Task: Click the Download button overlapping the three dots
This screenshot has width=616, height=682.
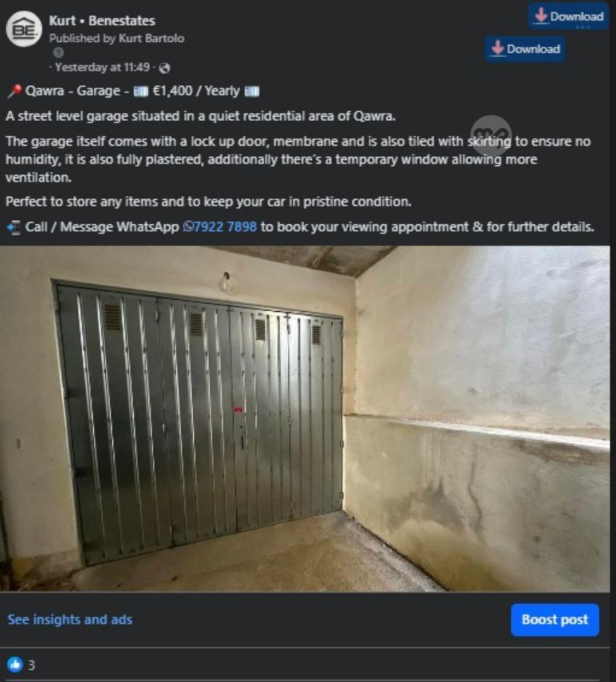Action: 568,16
